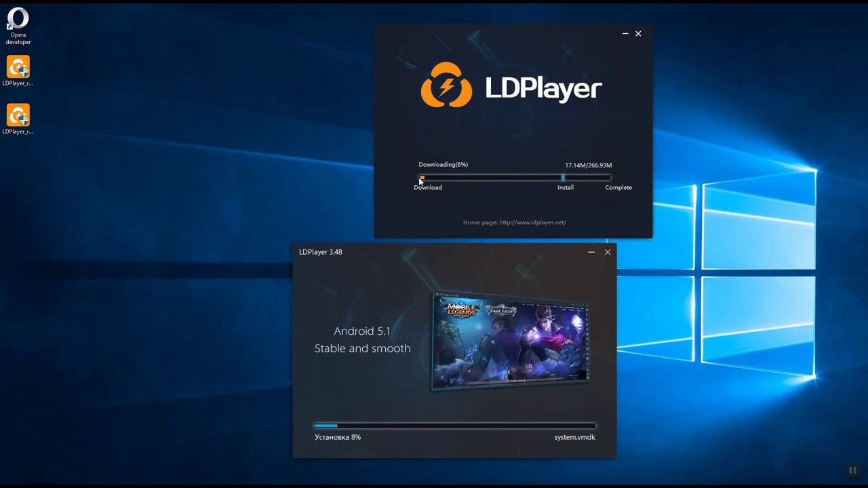Click the Downloading(6%) status text
The width and height of the screenshot is (868, 488).
(x=443, y=165)
